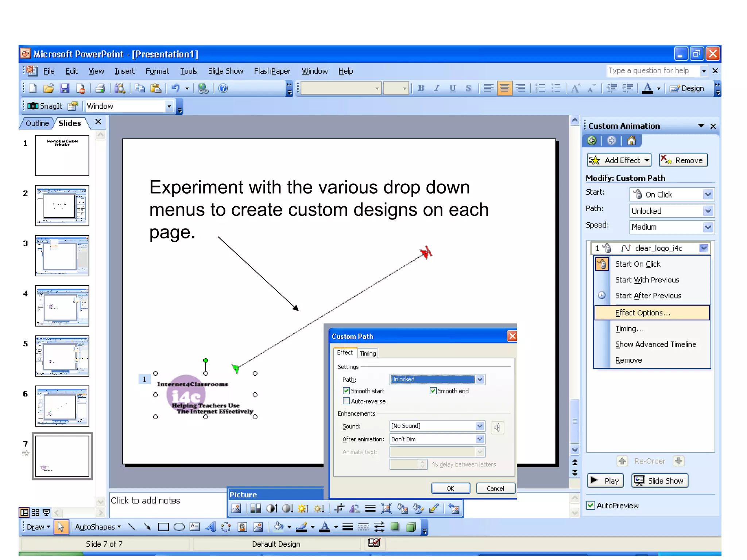Select the Oval shape tool
This screenshot has width=747, height=560.
[x=179, y=527]
